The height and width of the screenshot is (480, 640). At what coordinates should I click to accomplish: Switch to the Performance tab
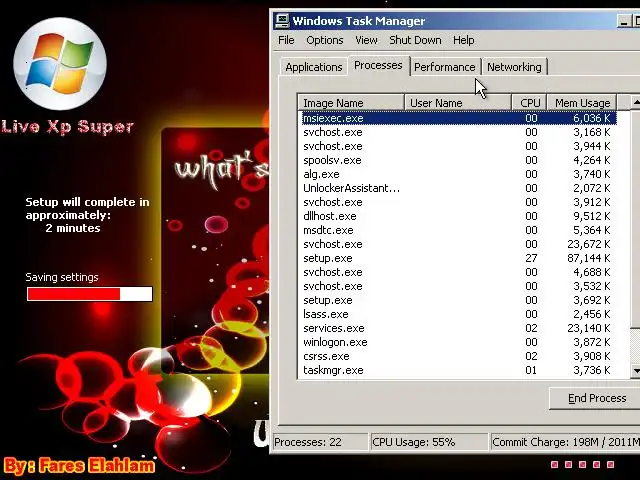coord(444,67)
